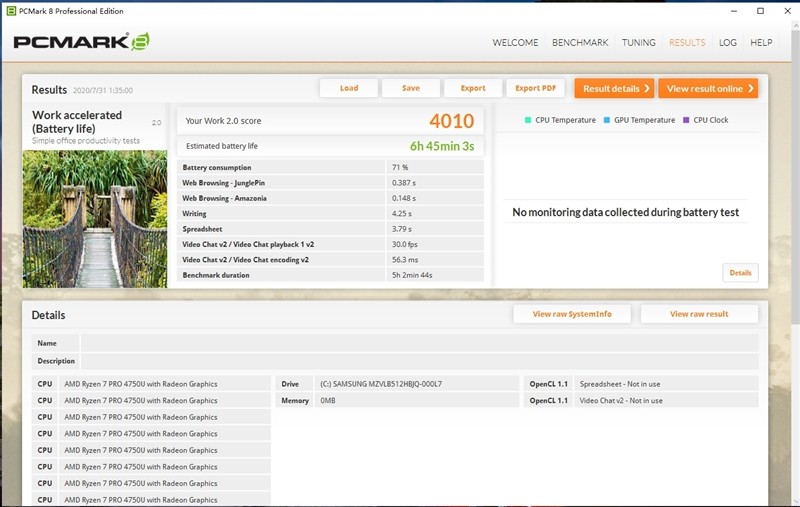Click the PCMark 8 logo
The width and height of the screenshot is (800, 507).
(82, 41)
